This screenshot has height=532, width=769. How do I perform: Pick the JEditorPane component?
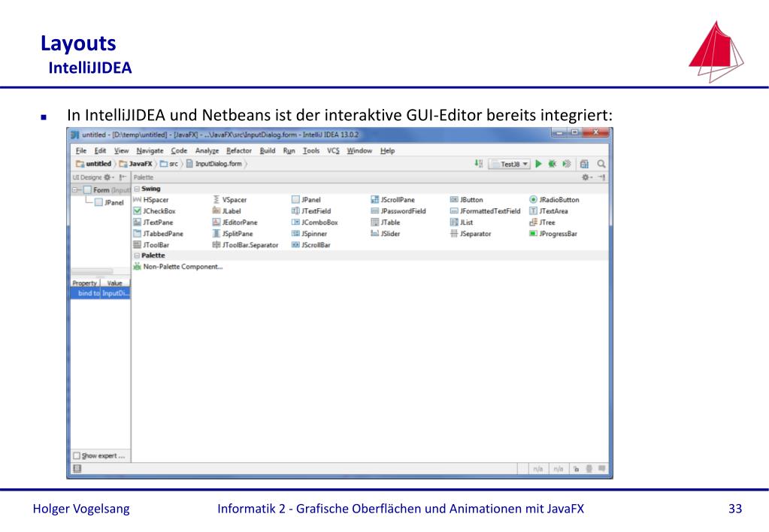[x=235, y=222]
